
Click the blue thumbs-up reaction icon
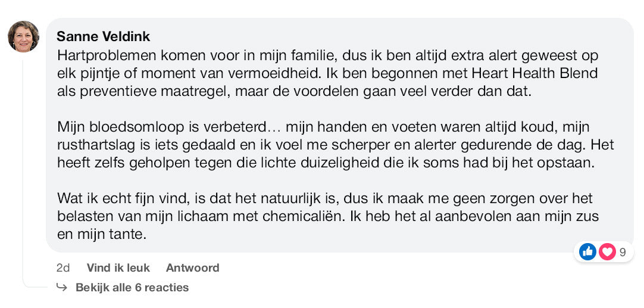click(587, 252)
